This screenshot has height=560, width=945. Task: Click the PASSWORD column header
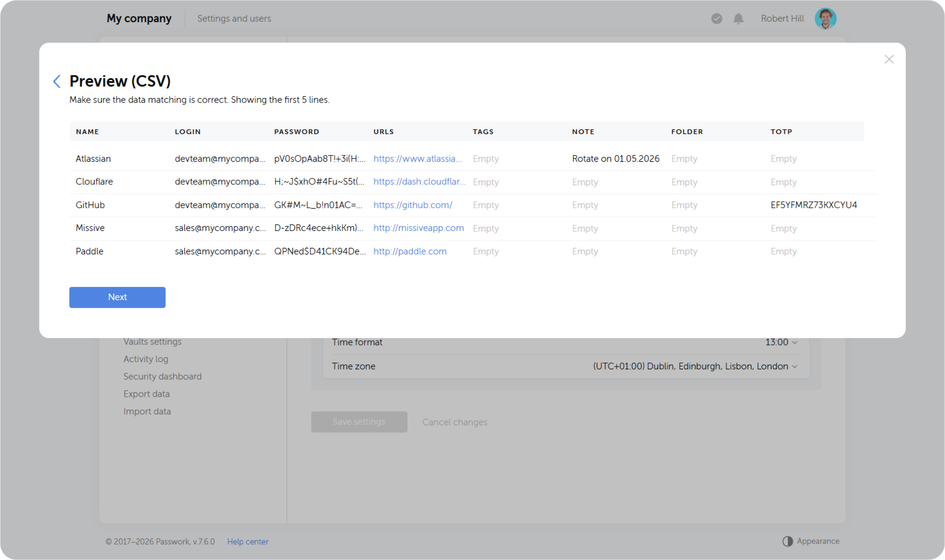tap(297, 132)
